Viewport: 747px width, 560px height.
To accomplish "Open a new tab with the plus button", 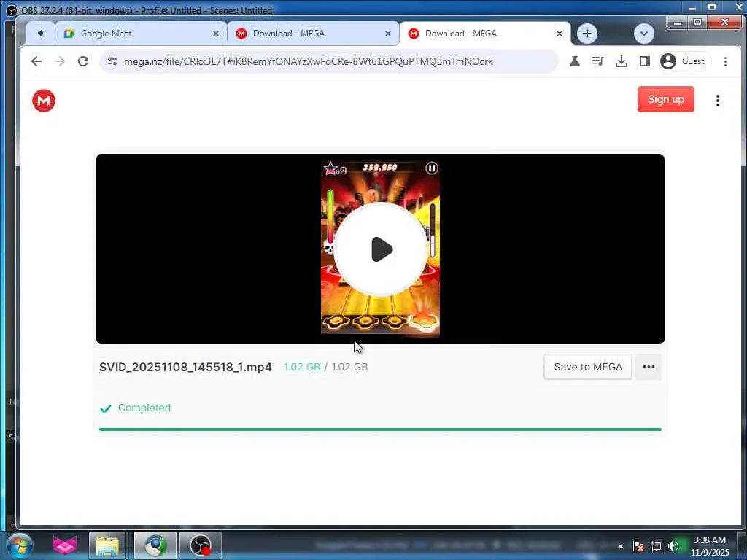I will click(x=587, y=34).
